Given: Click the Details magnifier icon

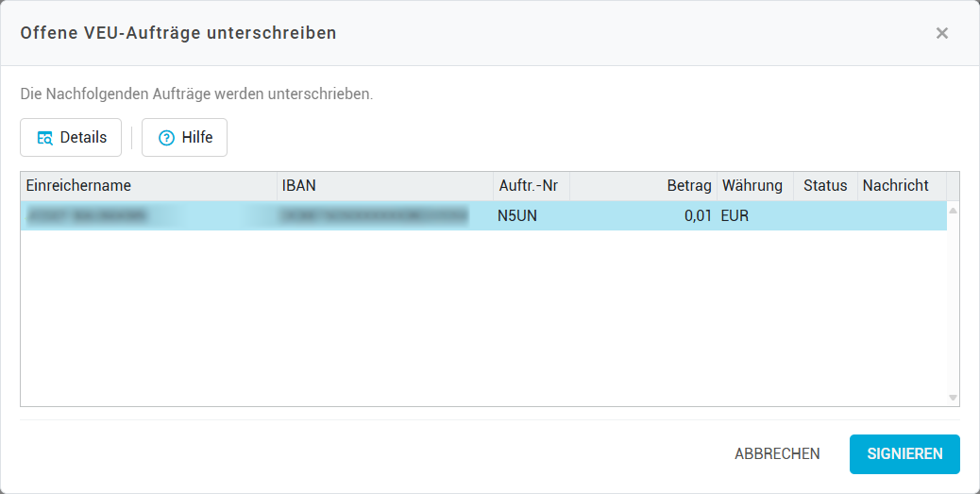Looking at the screenshot, I should [44, 138].
